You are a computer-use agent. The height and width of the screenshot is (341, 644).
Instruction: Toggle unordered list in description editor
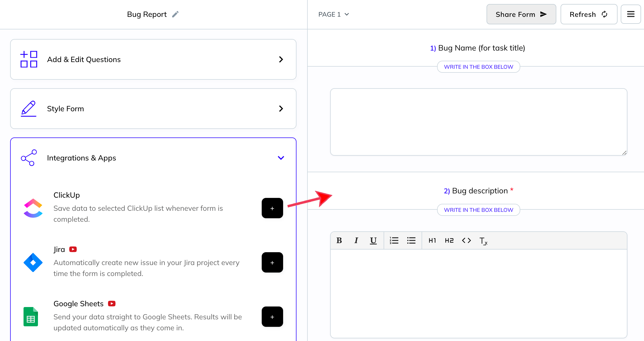click(x=412, y=240)
